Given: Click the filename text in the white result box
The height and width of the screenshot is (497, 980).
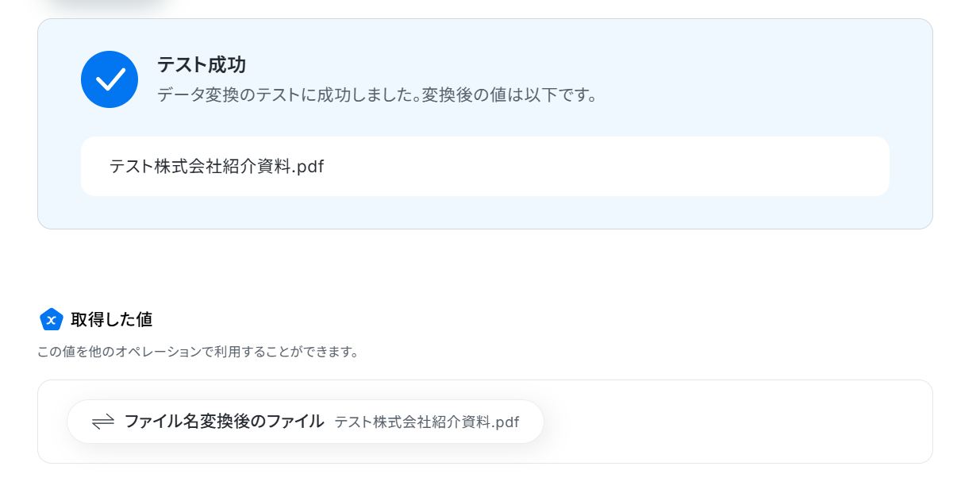Looking at the screenshot, I should 216,167.
